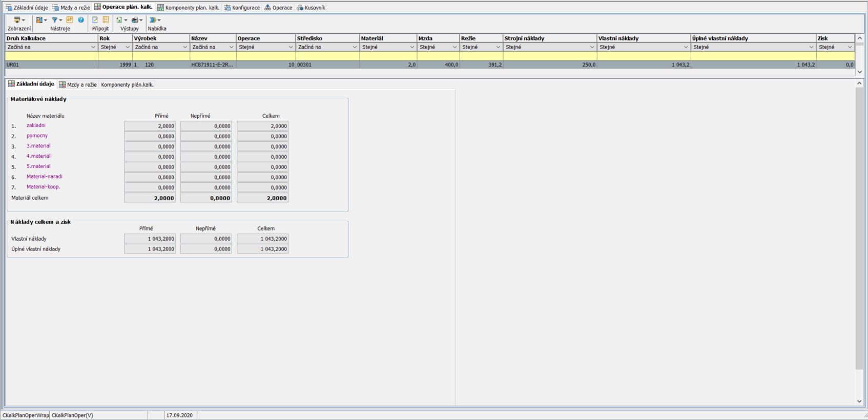This screenshot has height=420, width=868.
Task: Click the zakladni material name link
Action: click(36, 125)
